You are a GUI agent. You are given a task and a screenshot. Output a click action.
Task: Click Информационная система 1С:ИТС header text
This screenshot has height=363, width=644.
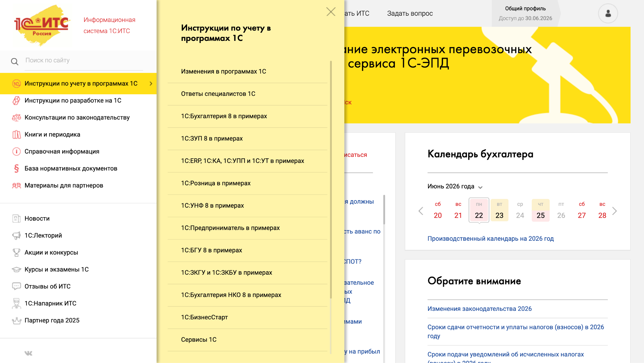[x=109, y=25]
